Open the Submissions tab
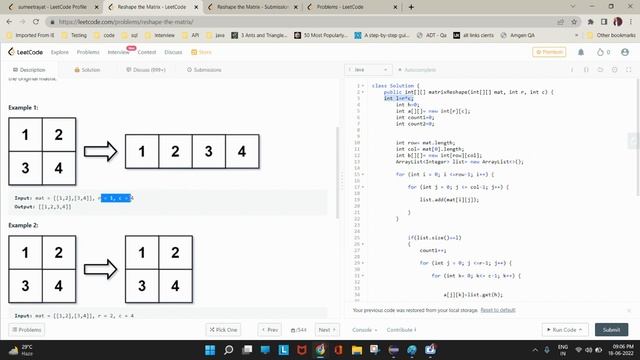The image size is (640, 360). pos(204,70)
